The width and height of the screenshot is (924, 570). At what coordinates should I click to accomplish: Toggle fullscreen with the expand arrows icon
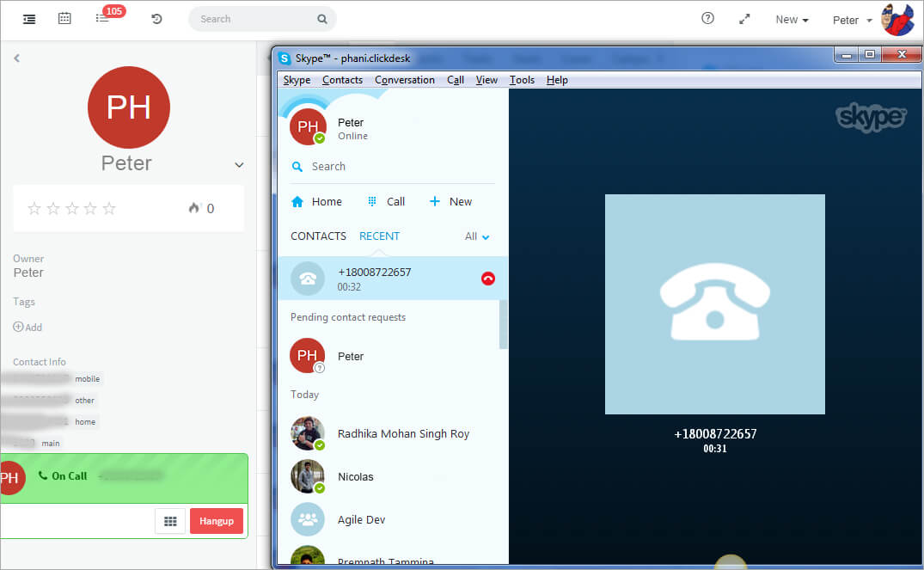[745, 19]
